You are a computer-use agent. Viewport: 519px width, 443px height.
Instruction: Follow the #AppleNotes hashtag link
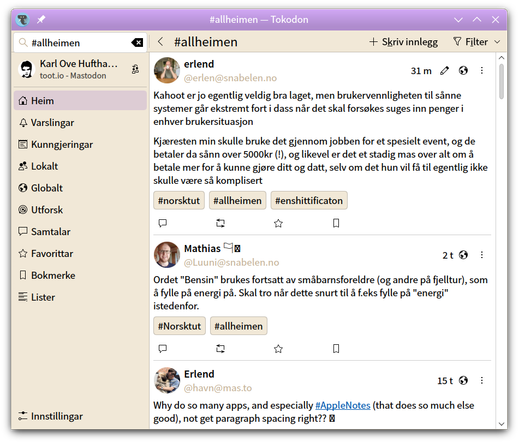[343, 405]
